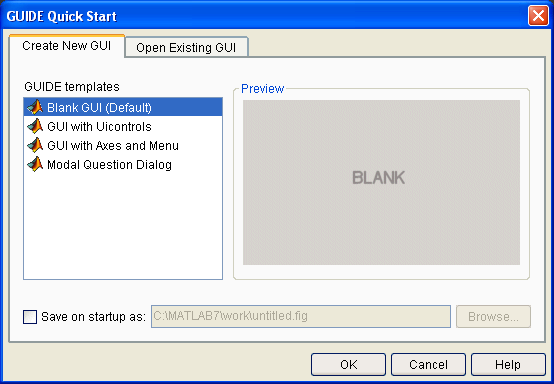This screenshot has height=384, width=554.
Task: Select the Create New GUI tab
Action: click(67, 46)
